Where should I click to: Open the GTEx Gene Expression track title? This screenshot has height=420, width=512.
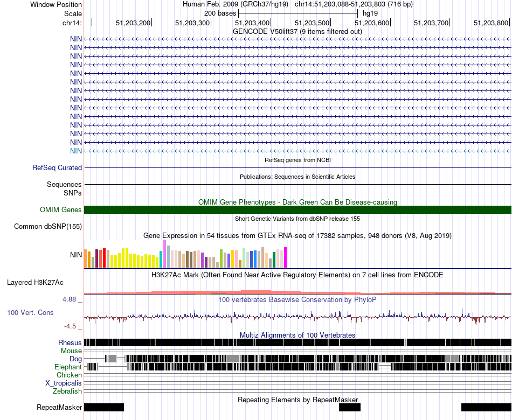(297, 236)
